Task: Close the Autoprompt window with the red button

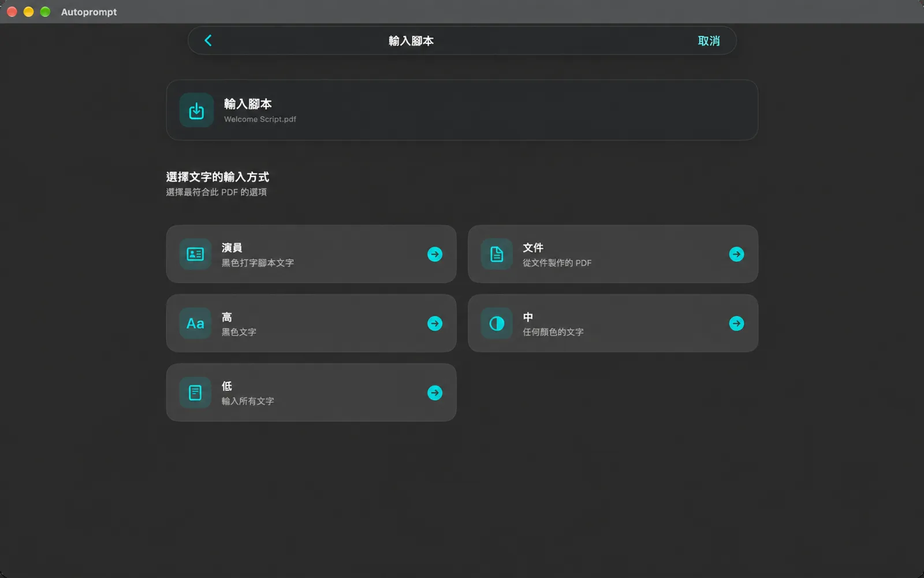Action: pyautogui.click(x=12, y=12)
